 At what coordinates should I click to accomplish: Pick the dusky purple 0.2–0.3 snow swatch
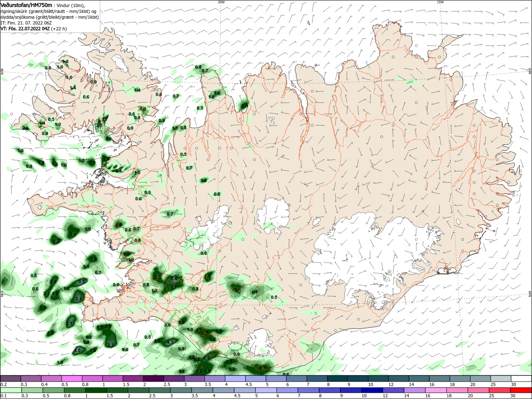(x=10, y=379)
